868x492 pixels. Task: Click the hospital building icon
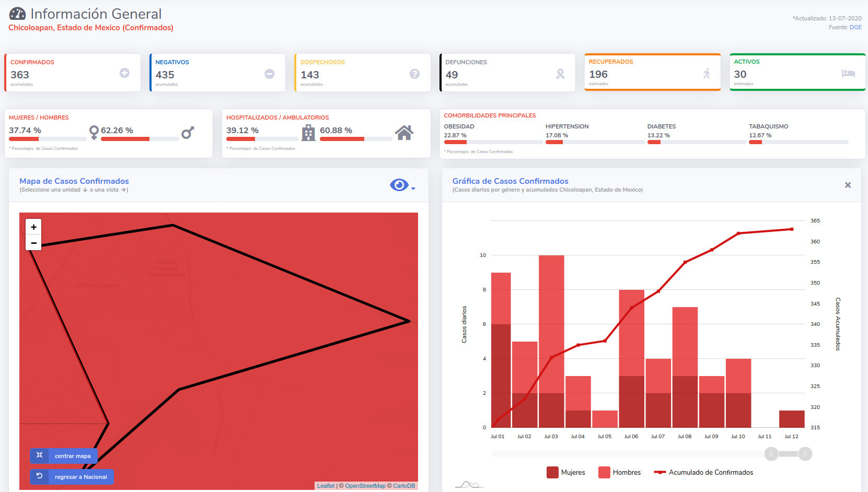point(308,133)
